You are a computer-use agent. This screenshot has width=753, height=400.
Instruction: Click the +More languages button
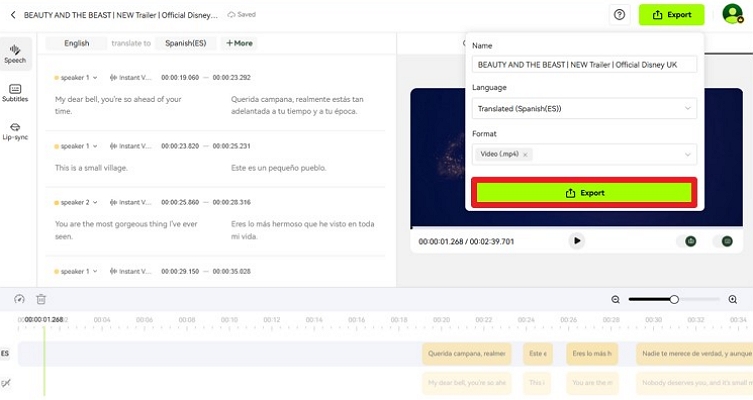239,43
